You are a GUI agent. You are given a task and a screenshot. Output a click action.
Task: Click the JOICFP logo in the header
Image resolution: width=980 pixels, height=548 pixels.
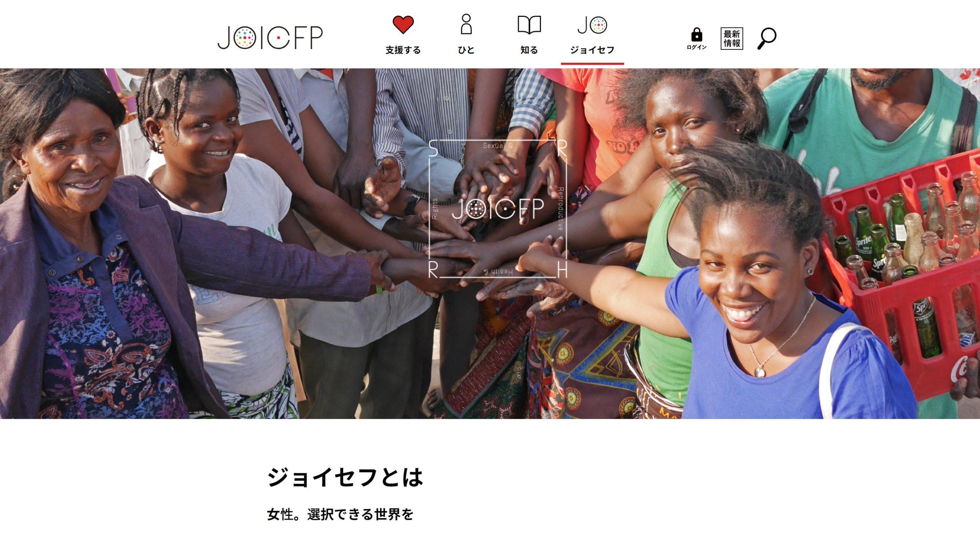[270, 38]
